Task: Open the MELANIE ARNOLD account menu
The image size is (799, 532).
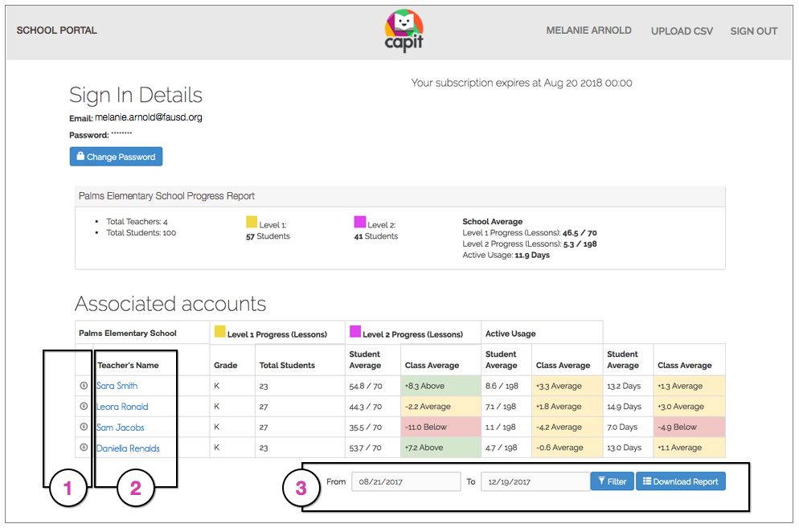Action: click(588, 30)
